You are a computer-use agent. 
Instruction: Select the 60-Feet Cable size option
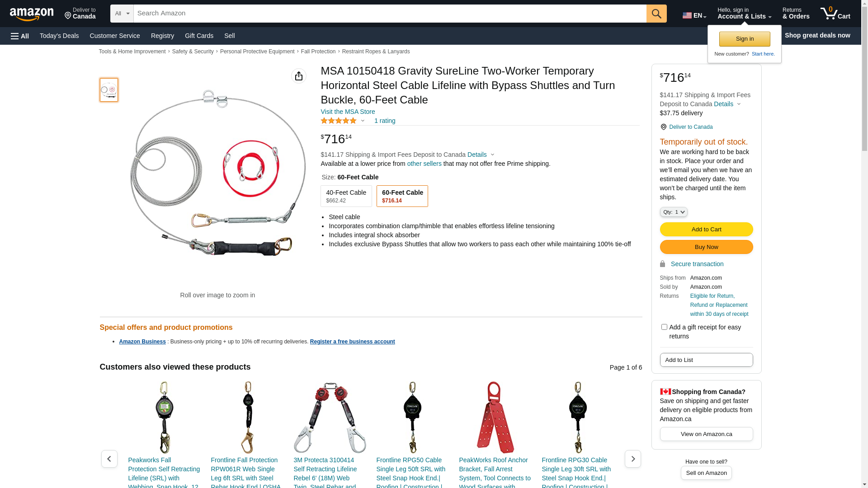[x=402, y=196]
